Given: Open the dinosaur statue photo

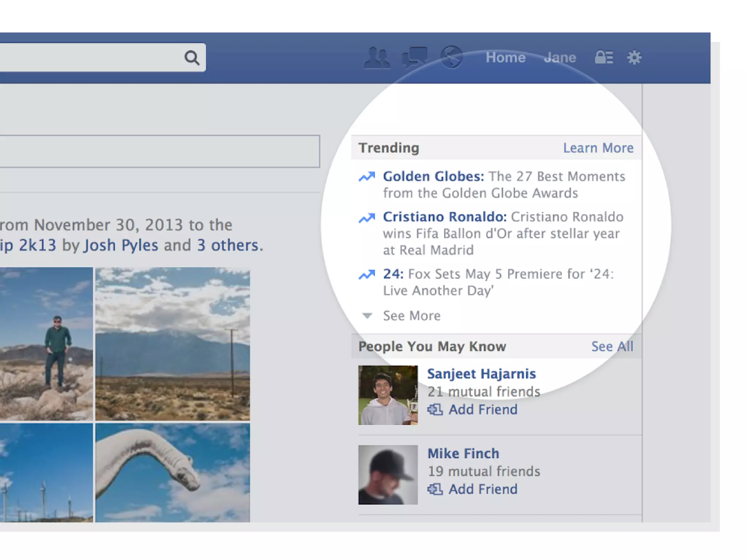Looking at the screenshot, I should 173,472.
